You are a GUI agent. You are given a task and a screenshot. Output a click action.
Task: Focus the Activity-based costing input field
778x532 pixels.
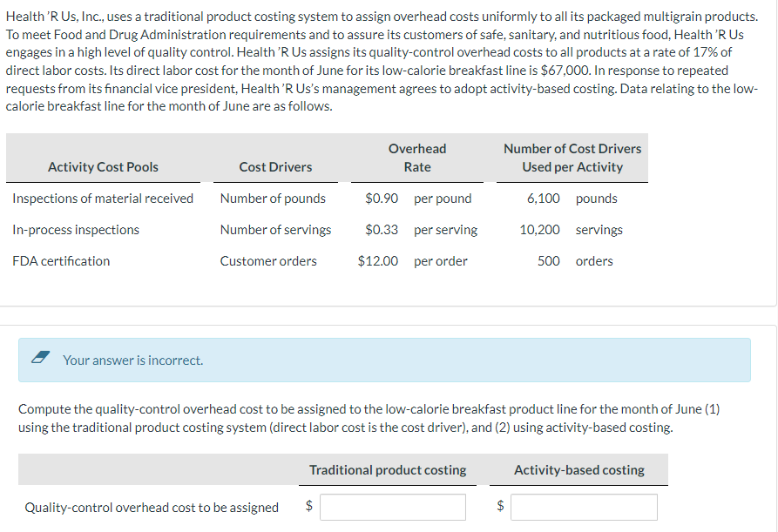click(x=584, y=507)
